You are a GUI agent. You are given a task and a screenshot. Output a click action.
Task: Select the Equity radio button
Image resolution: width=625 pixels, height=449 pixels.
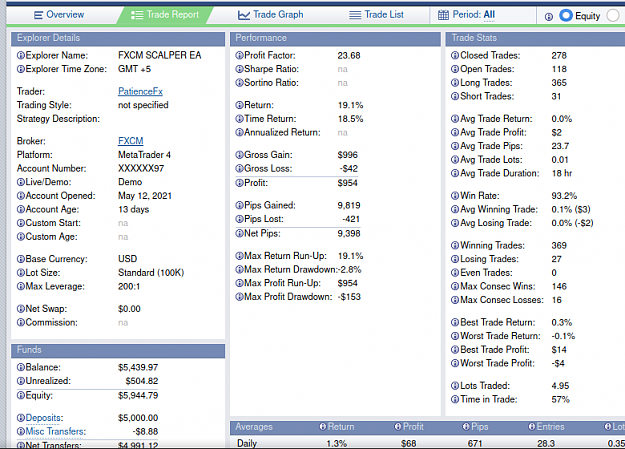click(x=566, y=16)
